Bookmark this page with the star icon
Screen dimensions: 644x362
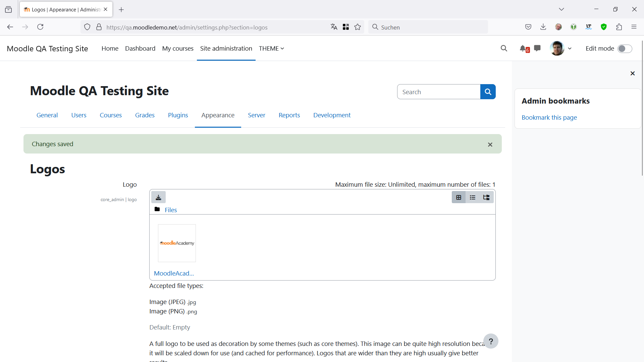[358, 27]
